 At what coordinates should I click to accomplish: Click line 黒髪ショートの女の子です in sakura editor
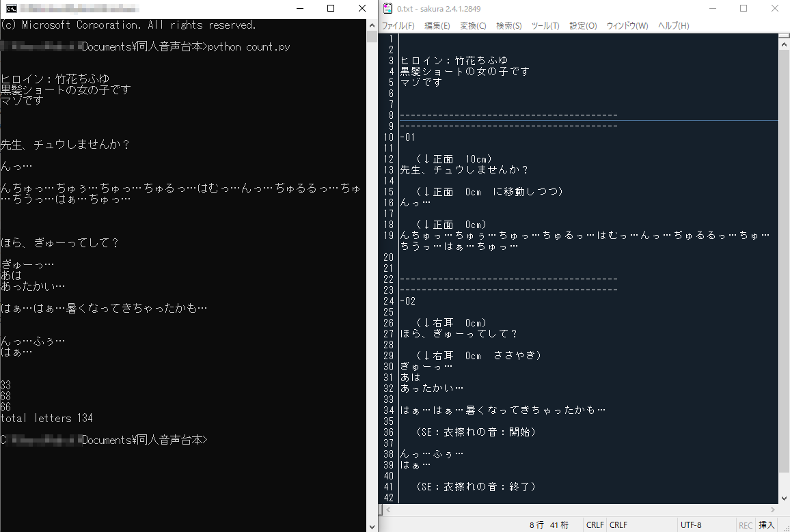point(465,72)
